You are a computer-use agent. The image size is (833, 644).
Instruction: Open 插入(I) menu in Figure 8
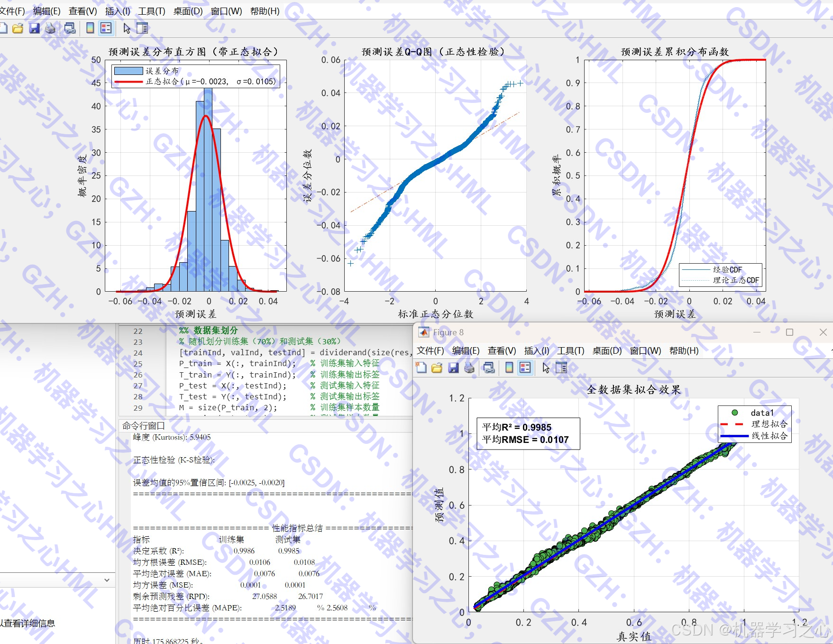(537, 351)
